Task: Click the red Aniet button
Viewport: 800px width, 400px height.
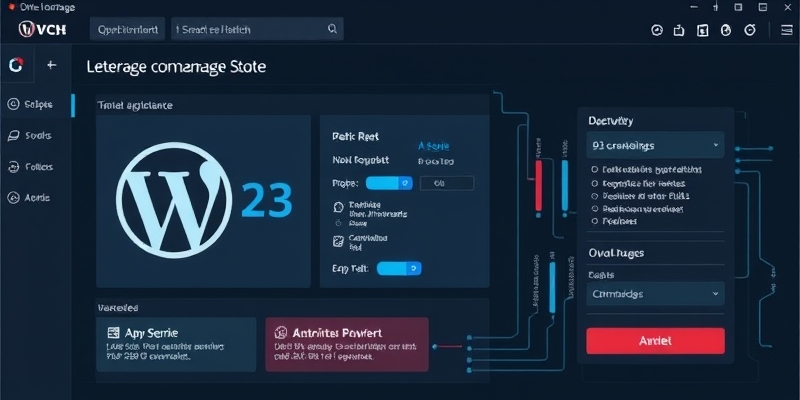Action: [x=655, y=341]
